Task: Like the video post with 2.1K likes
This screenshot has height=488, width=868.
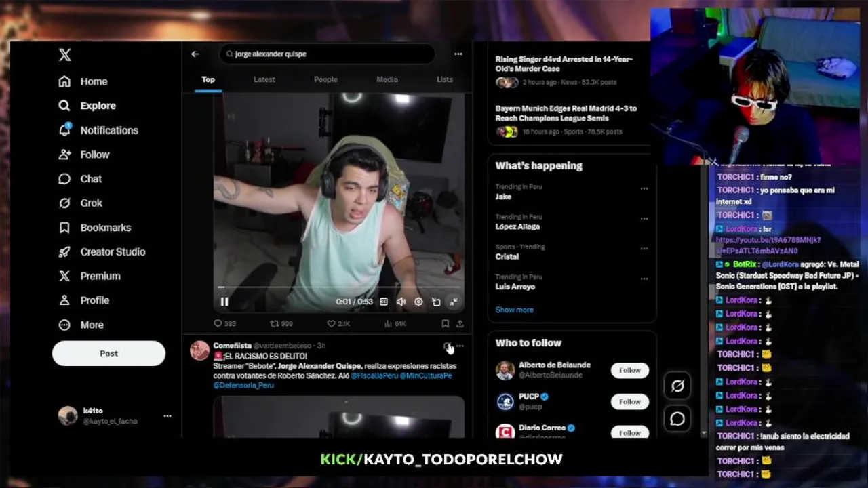Action: (338, 324)
